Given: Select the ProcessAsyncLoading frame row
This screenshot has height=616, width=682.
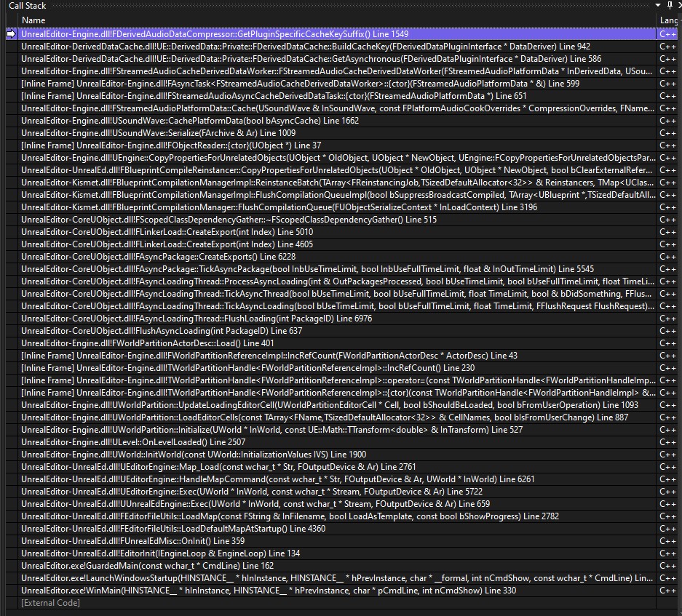Looking at the screenshot, I should [337, 281].
